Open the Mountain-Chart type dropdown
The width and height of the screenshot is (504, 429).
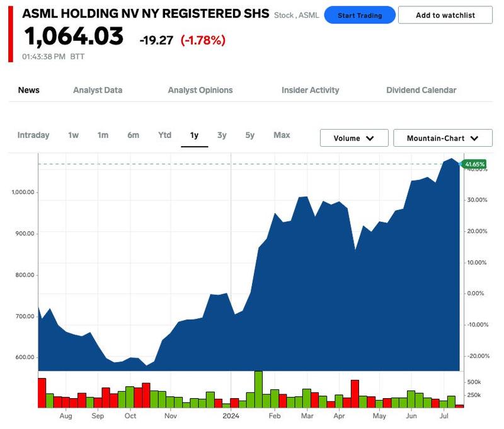click(x=443, y=138)
